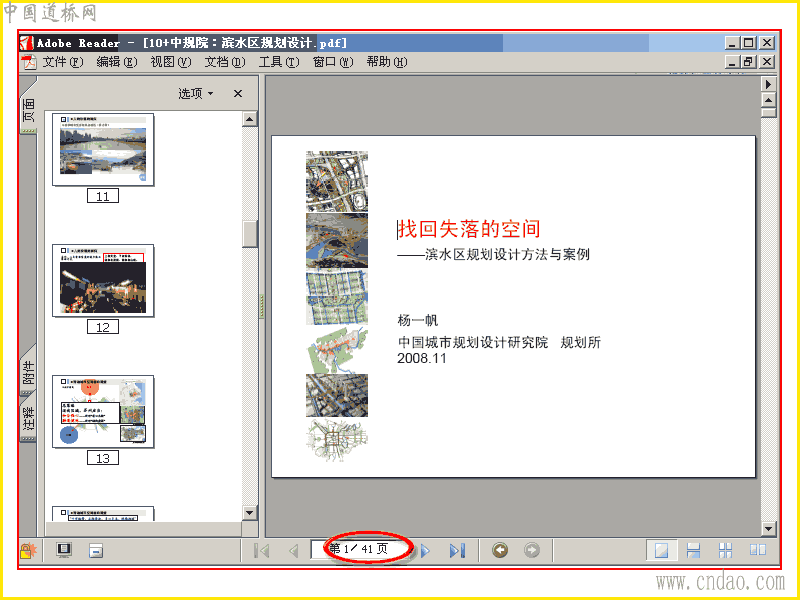Viewport: 800px width, 600px height.
Task: Click the page number label 12
Action: pyautogui.click(x=103, y=327)
